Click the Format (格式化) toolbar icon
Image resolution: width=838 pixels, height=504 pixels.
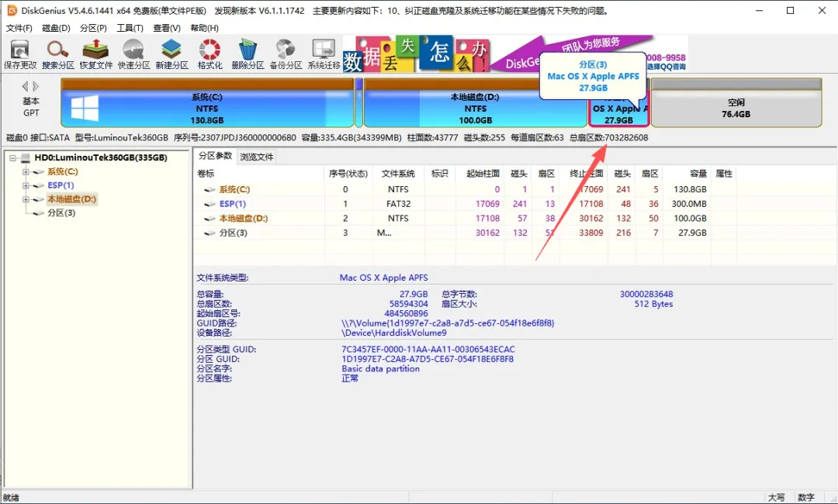pos(209,54)
